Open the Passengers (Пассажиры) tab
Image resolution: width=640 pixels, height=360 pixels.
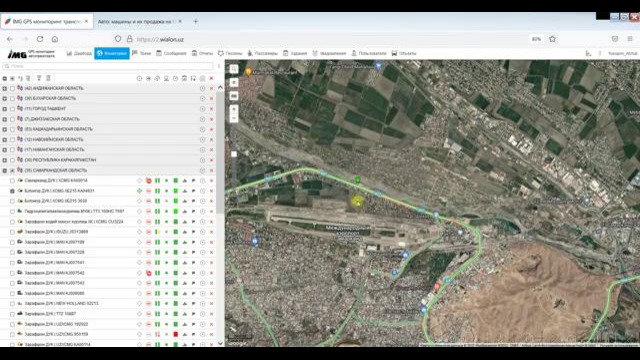[x=262, y=53]
